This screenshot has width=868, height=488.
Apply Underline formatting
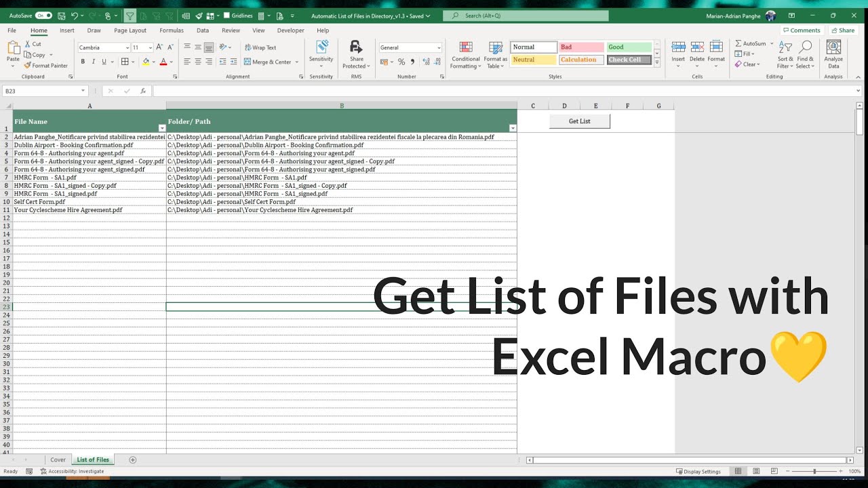pos(104,62)
